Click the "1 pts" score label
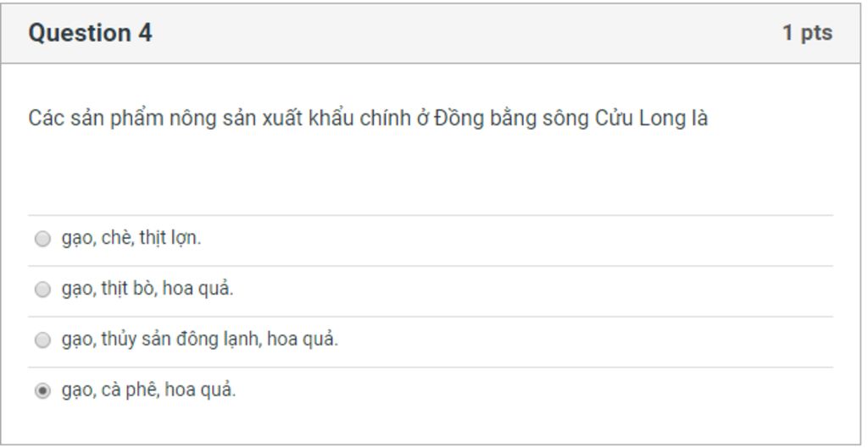Image resolution: width=868 pixels, height=448 pixels. coord(807,33)
